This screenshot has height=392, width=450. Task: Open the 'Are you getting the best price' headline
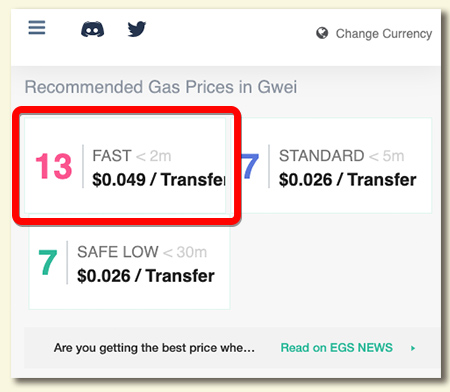(154, 348)
